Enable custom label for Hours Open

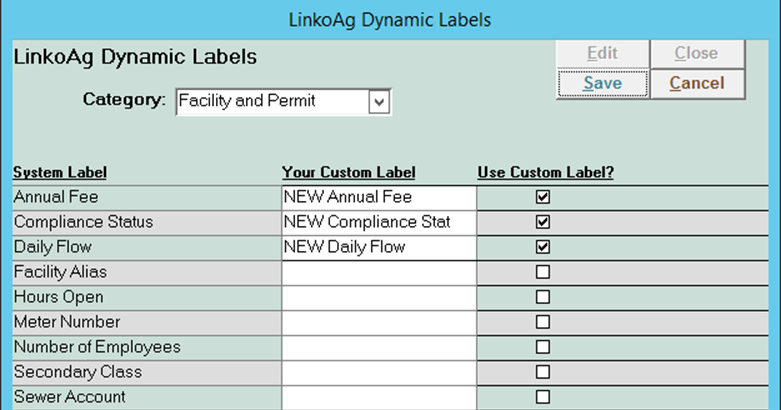click(x=543, y=297)
